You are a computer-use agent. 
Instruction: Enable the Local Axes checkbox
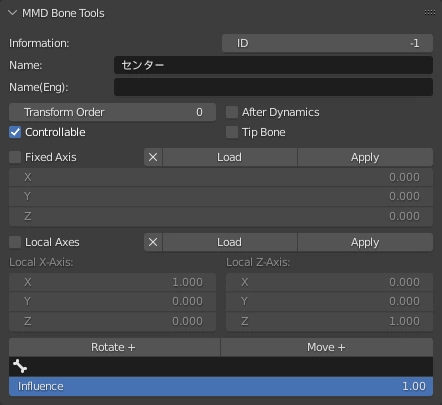(15, 242)
